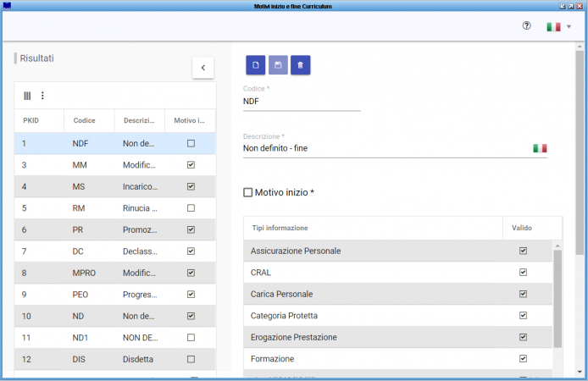Screen dimensions: 588x381
Task: Click the flag icon beside Descrizione field
Action: pos(540,148)
